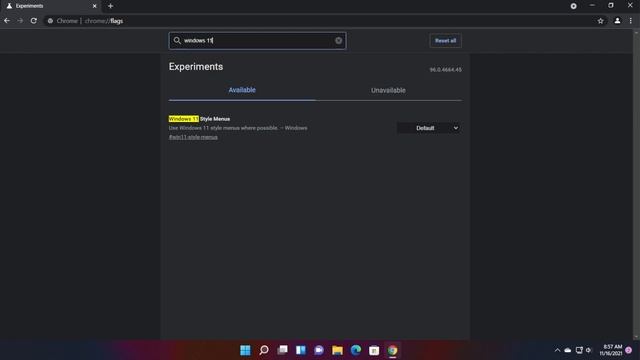Open the Chrome profile avatar menu
Image resolution: width=640 pixels, height=360 pixels.
(617, 20)
